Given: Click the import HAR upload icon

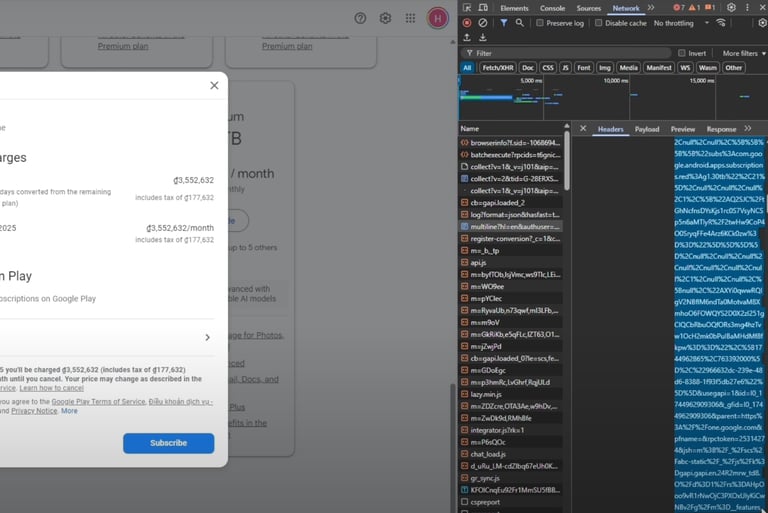Looking at the screenshot, I should pos(467,37).
